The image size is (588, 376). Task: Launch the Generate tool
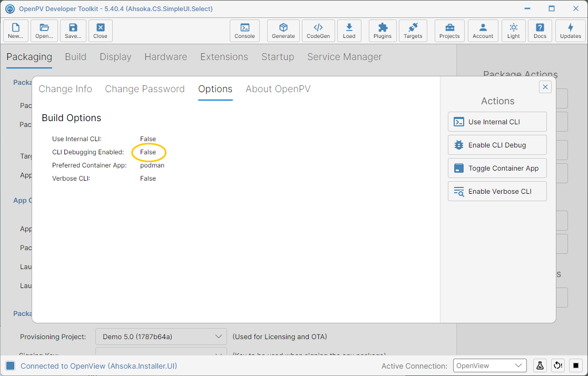pos(283,31)
